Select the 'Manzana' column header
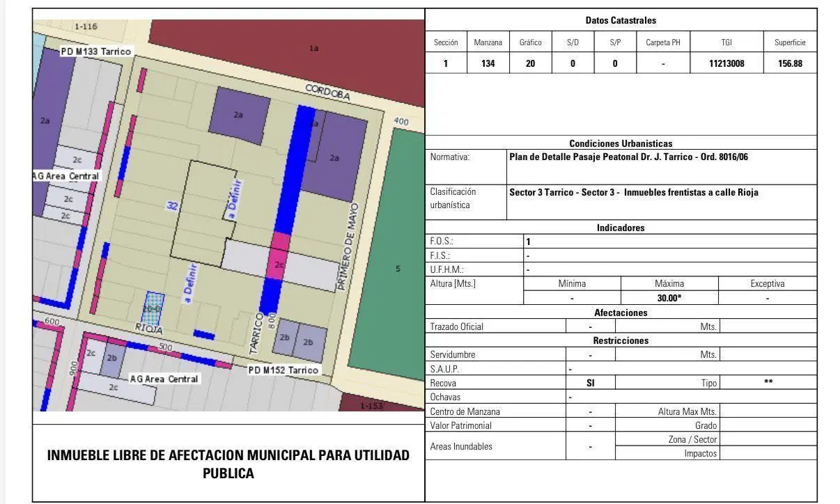Image resolution: width=840 pixels, height=504 pixels. 488,42
